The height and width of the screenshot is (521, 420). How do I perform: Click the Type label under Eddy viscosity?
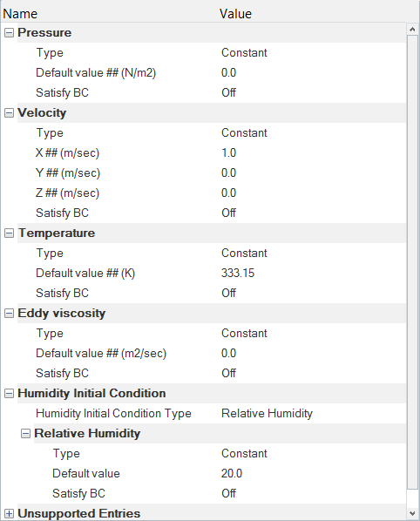[x=50, y=334]
